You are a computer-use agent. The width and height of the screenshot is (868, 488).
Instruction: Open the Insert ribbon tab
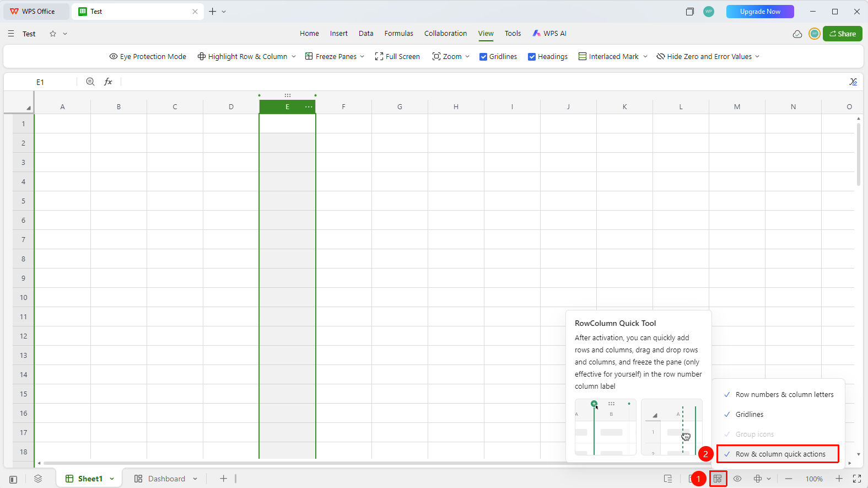339,34
